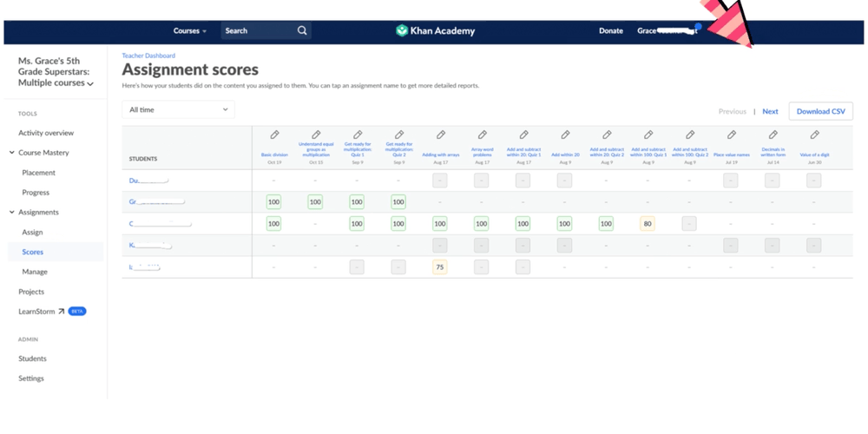
Task: Click pencil icon above Add within 20
Action: click(565, 135)
